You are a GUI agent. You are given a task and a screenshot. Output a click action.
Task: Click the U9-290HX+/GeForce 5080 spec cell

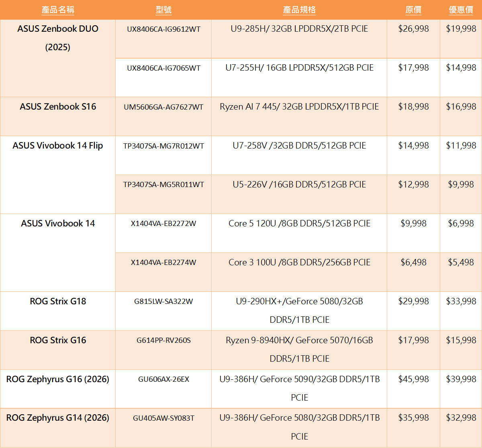[299, 311]
